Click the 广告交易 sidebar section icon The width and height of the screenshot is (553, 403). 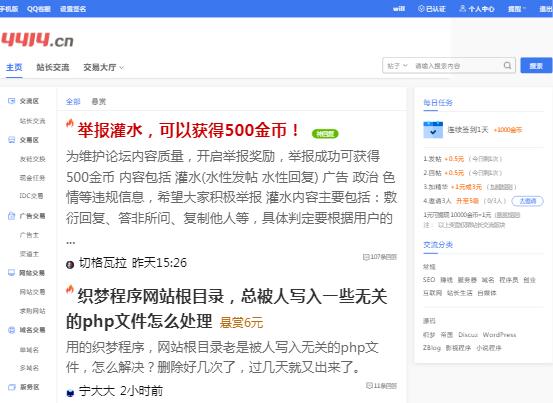11,216
